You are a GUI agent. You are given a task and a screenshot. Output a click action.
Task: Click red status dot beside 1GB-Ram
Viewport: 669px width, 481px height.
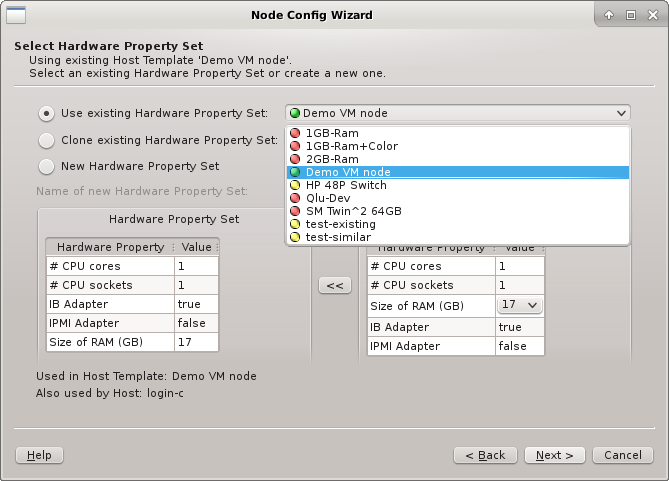(295, 133)
